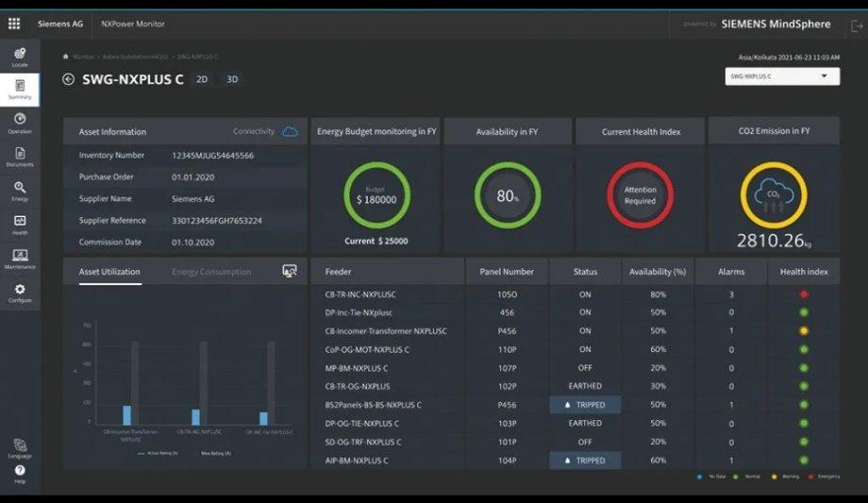Sort by the Status column header
This screenshot has width=868, height=503.
coord(585,272)
